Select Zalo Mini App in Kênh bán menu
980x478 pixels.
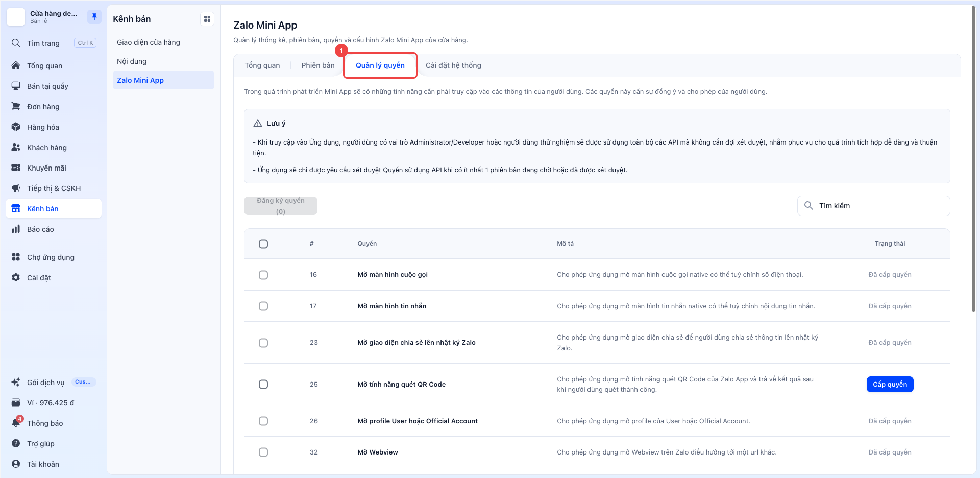(163, 80)
